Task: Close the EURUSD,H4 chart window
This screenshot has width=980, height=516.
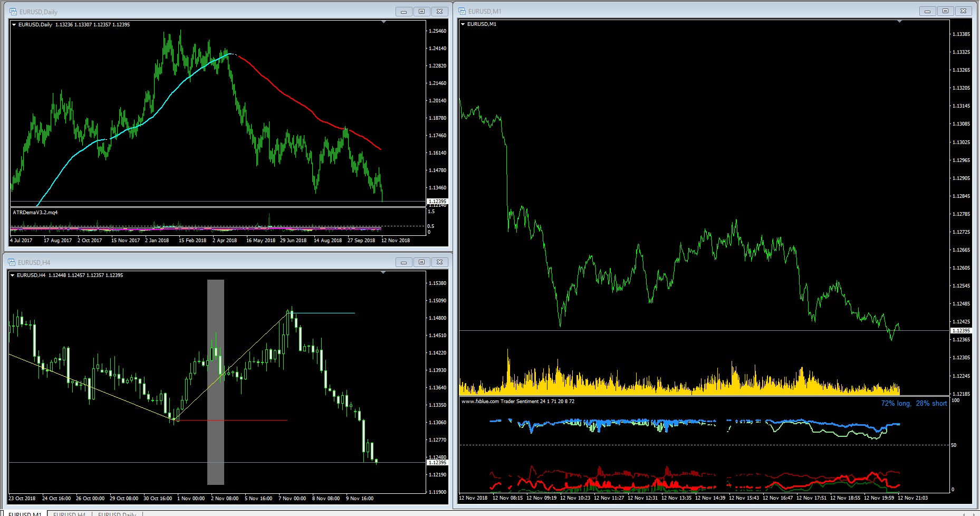Action: pos(439,262)
